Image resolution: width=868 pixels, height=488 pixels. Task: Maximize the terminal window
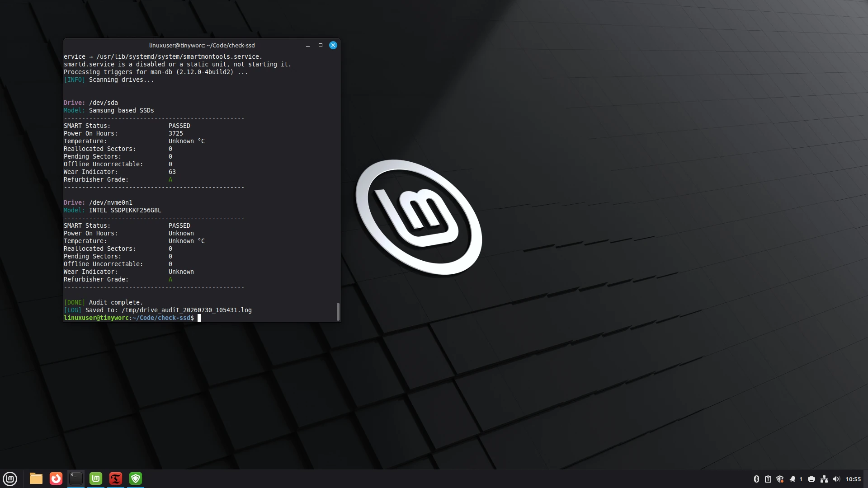321,45
